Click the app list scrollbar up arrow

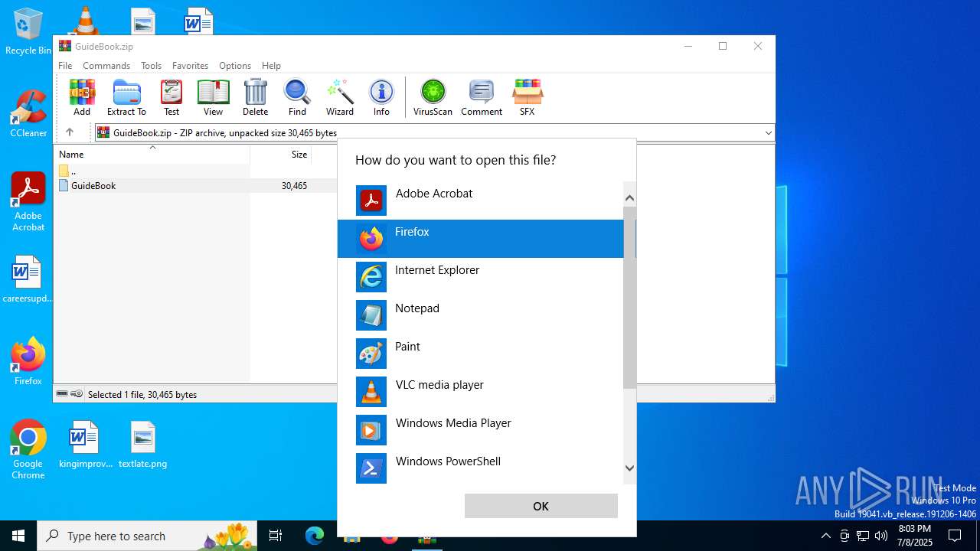click(629, 198)
